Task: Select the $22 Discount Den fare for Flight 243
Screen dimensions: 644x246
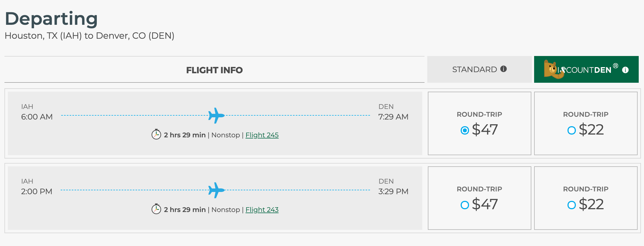Action: tap(571, 205)
